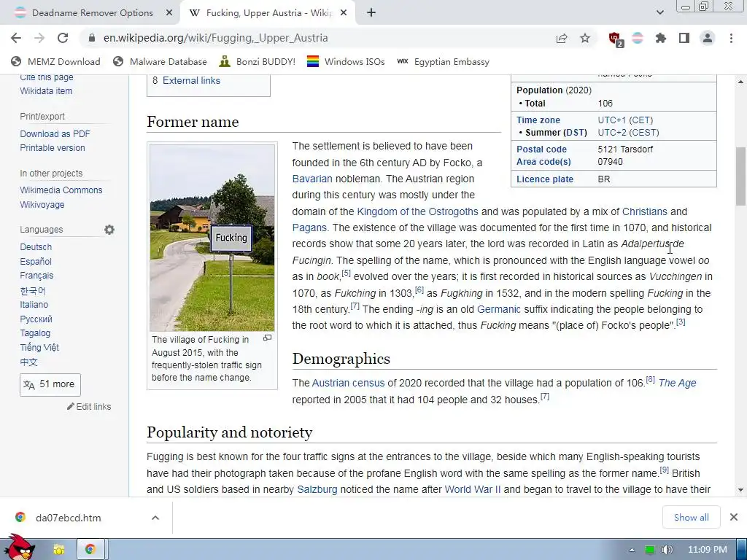Click Download as PDF
This screenshot has width=747, height=560.
[55, 134]
